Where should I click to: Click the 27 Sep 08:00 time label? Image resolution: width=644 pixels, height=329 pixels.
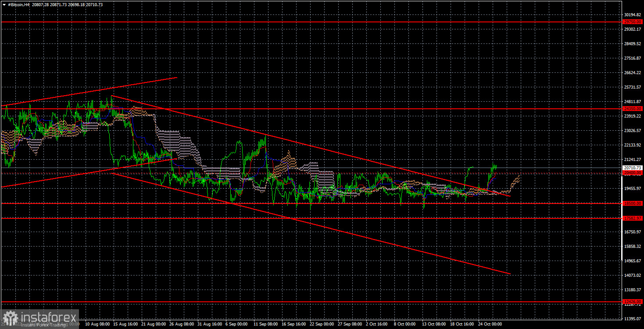[350, 324]
